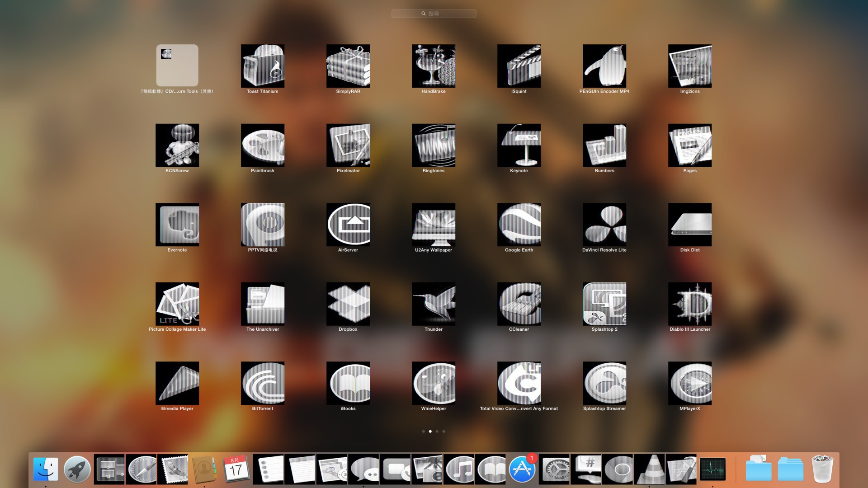Launch Total Video Converter Any Format
Image resolution: width=868 pixels, height=488 pixels.
pos(519,383)
